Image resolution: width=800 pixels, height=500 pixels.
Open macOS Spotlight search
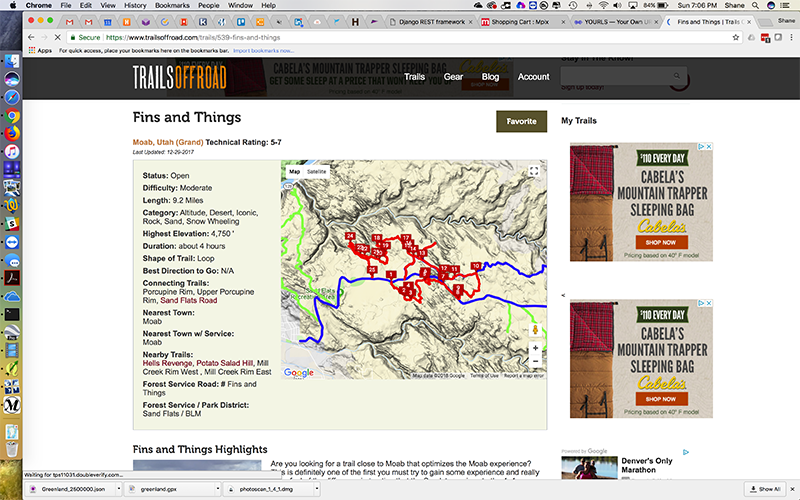click(x=755, y=5)
